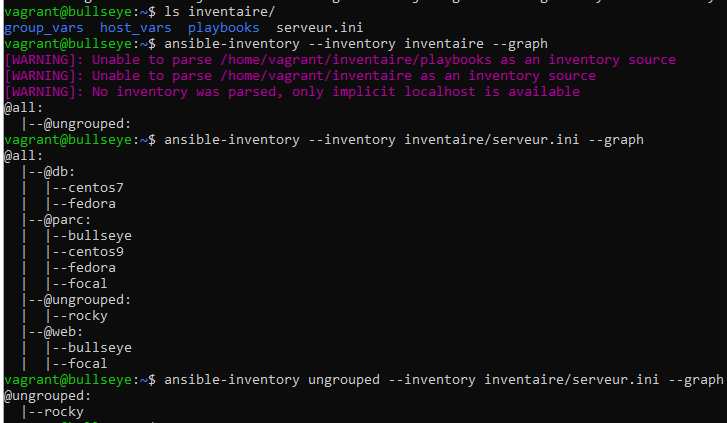Click 'focal' under the @web group
This screenshot has width=727, height=423.
coord(88,364)
